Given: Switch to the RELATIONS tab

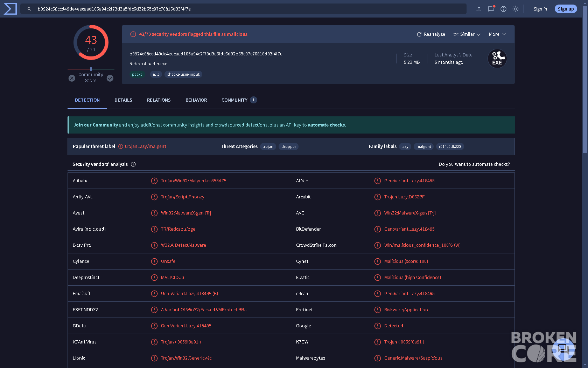Looking at the screenshot, I should click(x=159, y=100).
